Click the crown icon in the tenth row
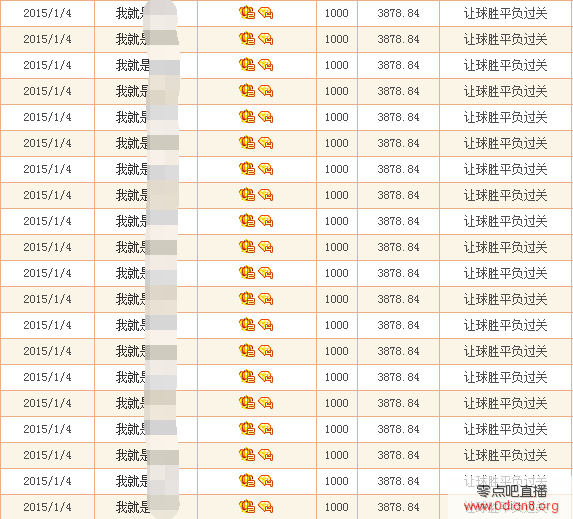This screenshot has height=519, width=573. (247, 247)
